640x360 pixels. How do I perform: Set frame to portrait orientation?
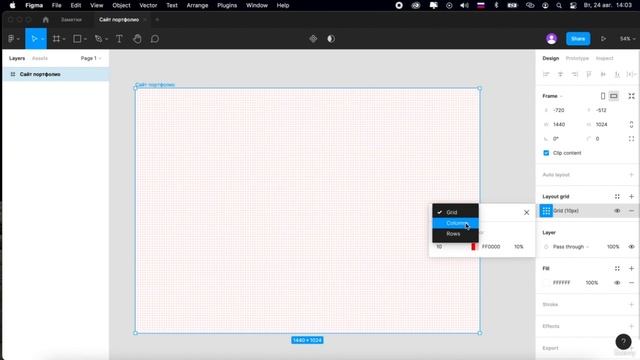pos(603,96)
